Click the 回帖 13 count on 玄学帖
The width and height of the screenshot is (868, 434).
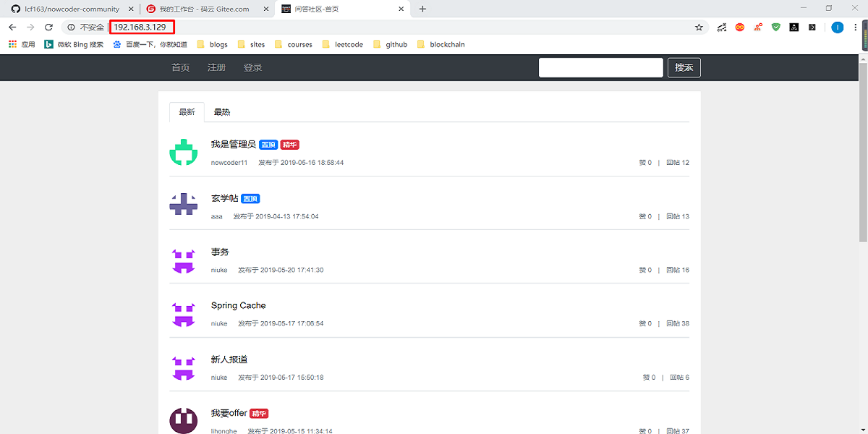point(678,216)
